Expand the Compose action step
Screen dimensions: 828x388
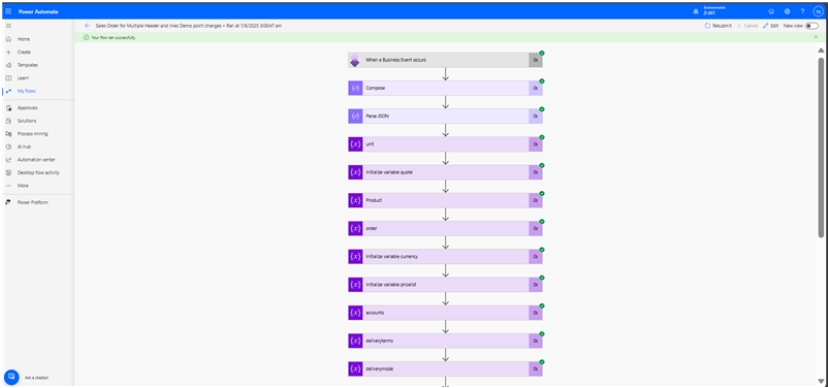coord(445,88)
